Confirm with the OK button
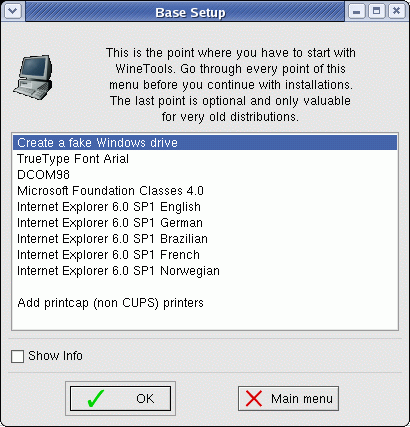 pos(120,399)
